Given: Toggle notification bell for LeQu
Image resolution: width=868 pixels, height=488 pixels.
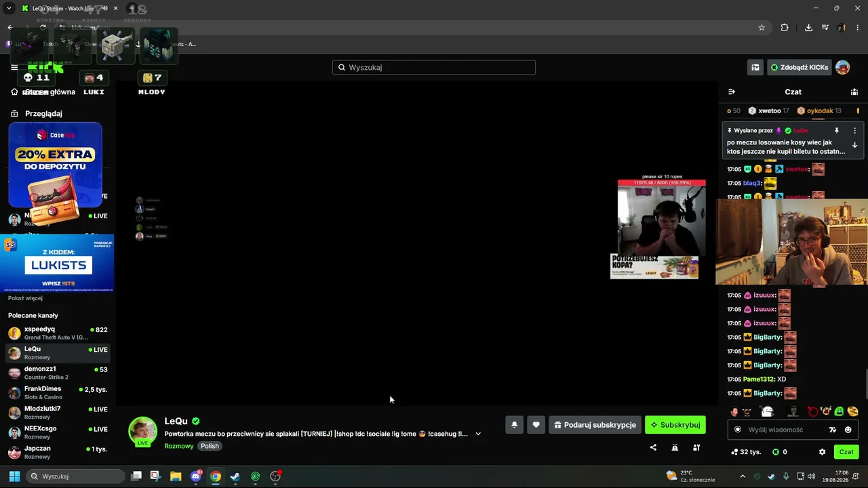Looking at the screenshot, I should pos(514,425).
